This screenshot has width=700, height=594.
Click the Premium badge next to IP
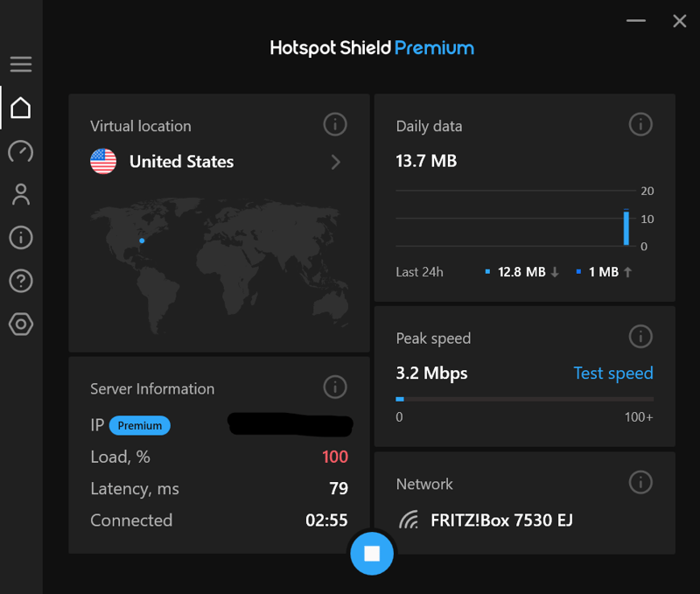[x=140, y=426]
